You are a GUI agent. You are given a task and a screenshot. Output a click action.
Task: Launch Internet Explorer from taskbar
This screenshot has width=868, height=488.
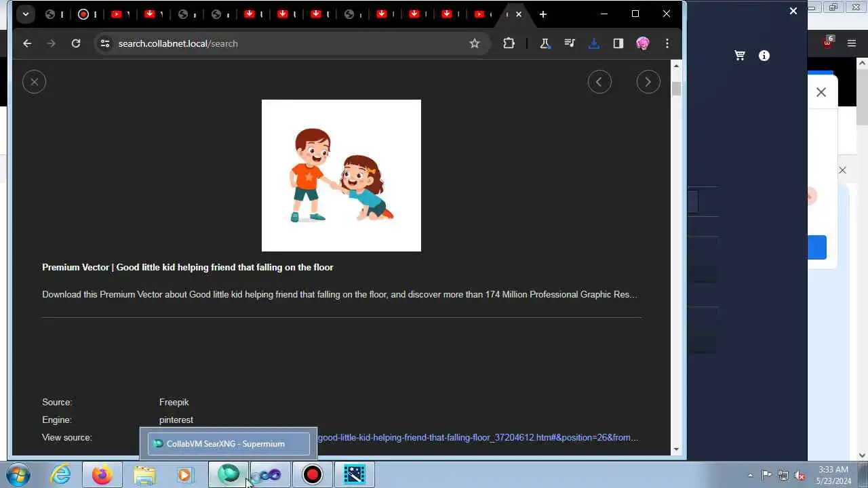point(61,474)
